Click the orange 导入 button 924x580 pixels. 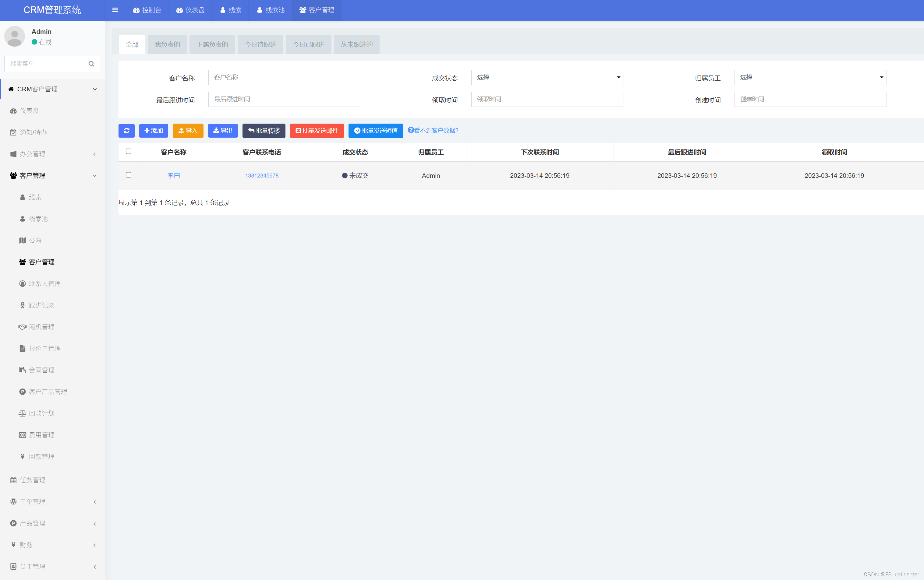click(188, 130)
